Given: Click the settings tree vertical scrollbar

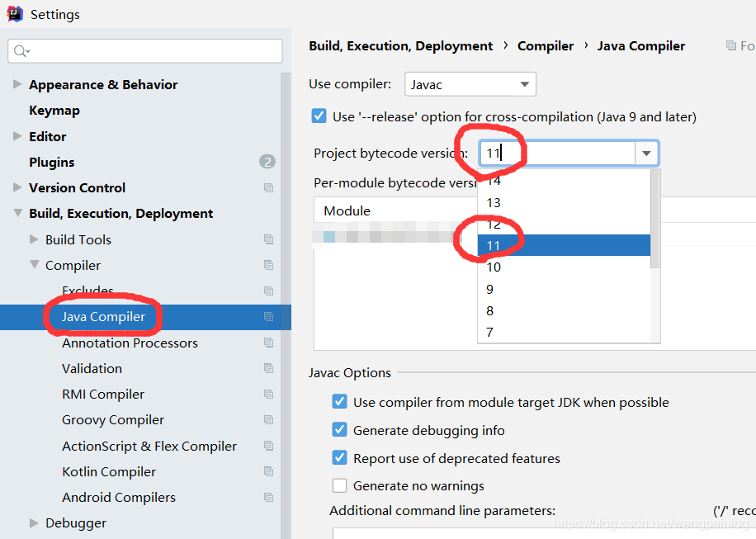Looking at the screenshot, I should tap(286, 305).
